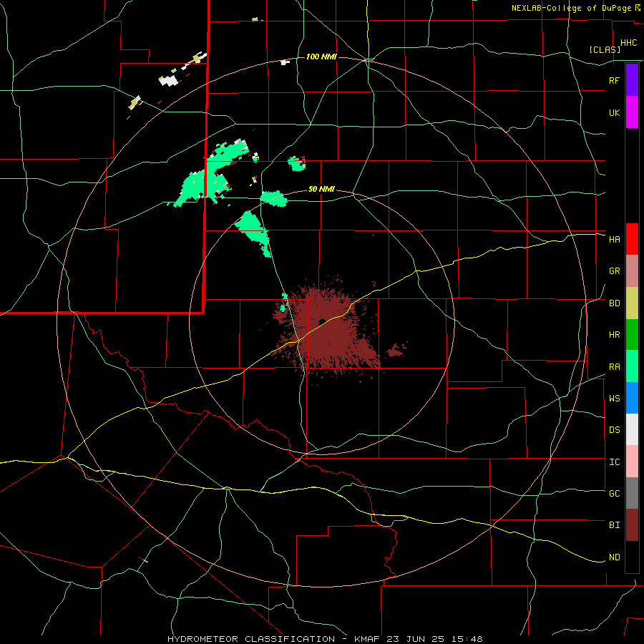This screenshot has width=644, height=644.
Task: Click the HR legend label
Action: pos(614,335)
